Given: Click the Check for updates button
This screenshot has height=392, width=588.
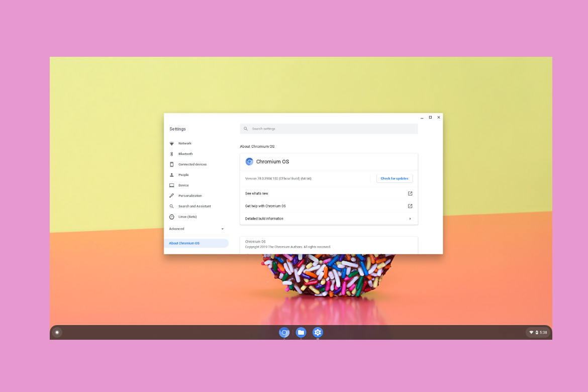Looking at the screenshot, I should (x=395, y=178).
